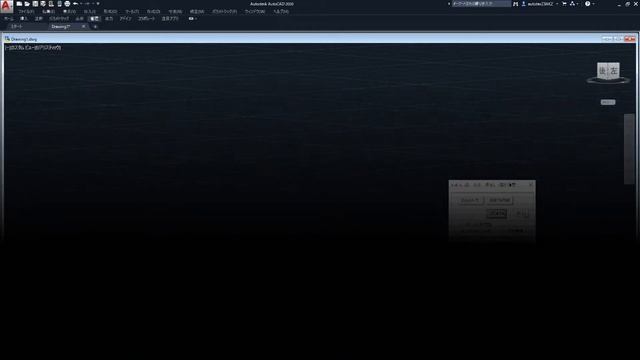Viewport: 640px width, 360px height.
Task: Open the 表示(V) menu
Action: (x=69, y=11)
